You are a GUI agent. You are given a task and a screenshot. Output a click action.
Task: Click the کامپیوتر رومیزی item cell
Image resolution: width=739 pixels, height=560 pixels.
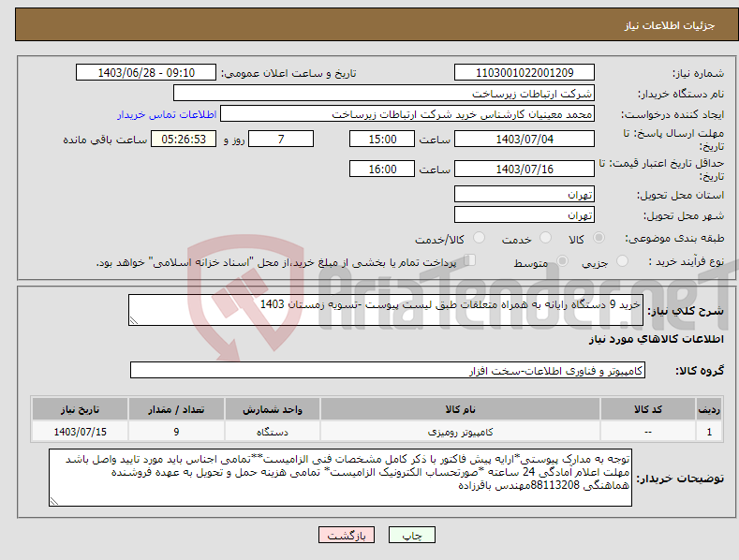click(460, 432)
